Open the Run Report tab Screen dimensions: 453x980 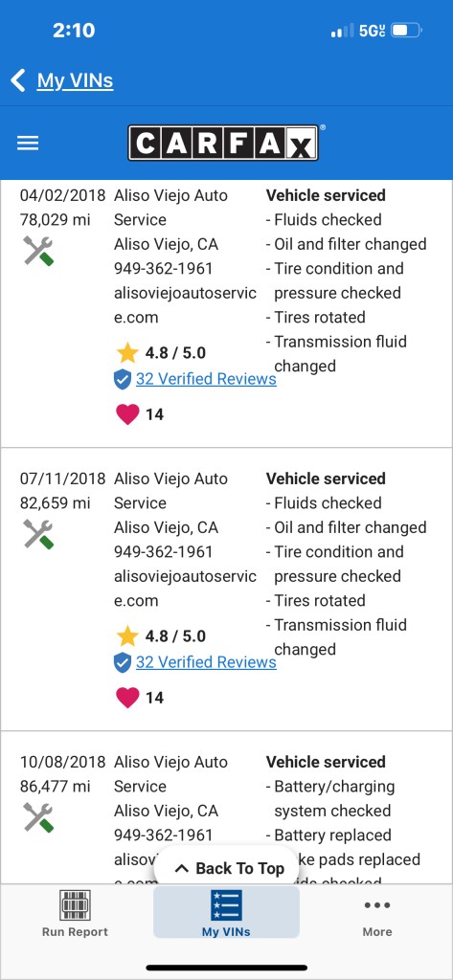point(75,914)
